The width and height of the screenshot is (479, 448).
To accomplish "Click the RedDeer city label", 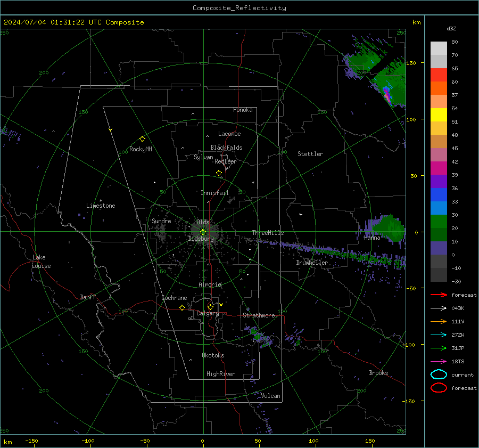I will click(x=226, y=161).
